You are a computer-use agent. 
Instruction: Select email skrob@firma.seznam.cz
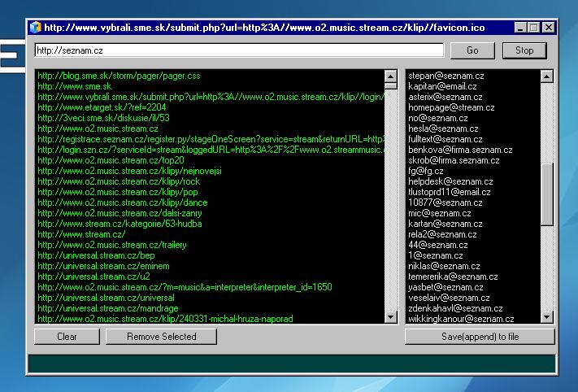(x=454, y=160)
